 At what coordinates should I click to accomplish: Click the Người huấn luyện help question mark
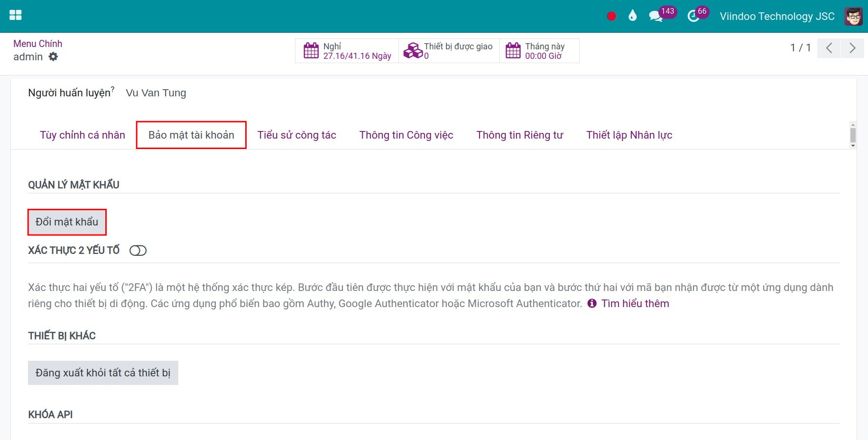coord(112,89)
